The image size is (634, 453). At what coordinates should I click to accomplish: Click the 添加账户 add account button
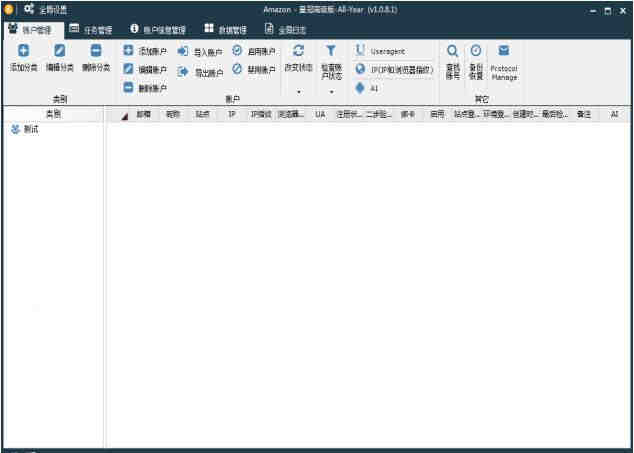click(145, 51)
